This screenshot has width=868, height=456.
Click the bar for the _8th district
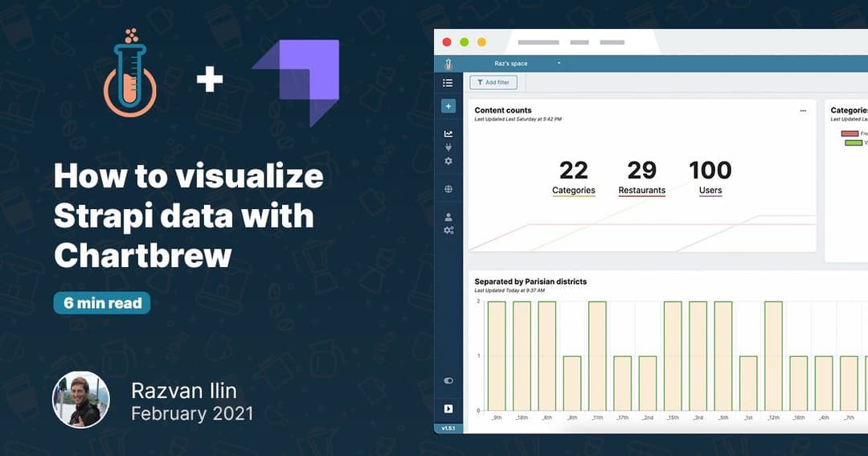[572, 384]
